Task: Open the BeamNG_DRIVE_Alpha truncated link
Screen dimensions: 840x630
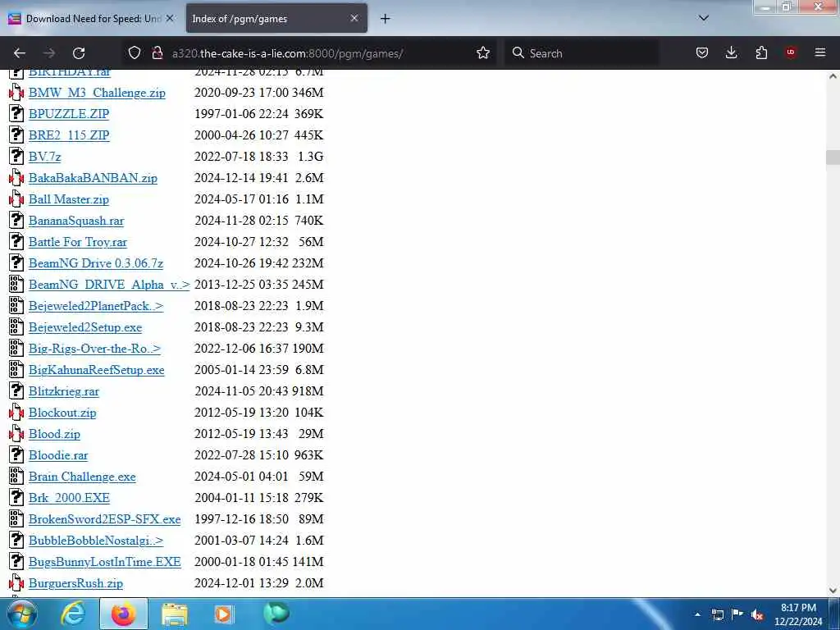Action: click(x=109, y=285)
